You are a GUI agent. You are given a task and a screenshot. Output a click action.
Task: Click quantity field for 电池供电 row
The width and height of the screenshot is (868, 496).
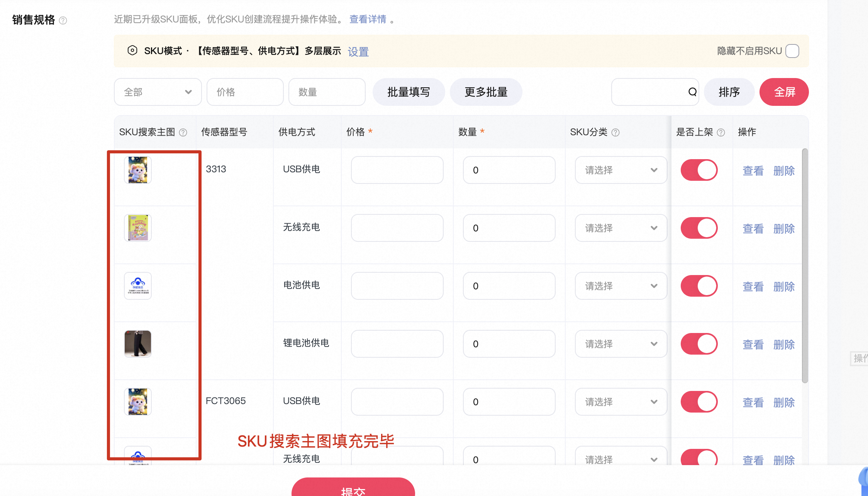point(509,286)
